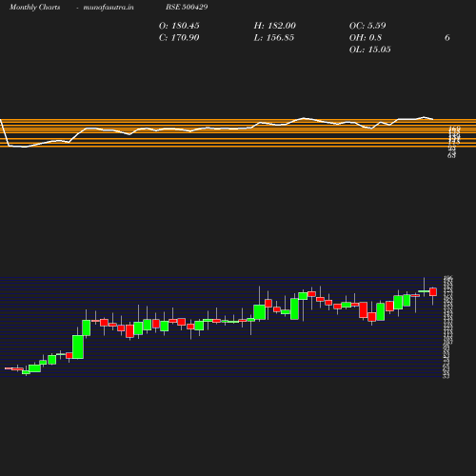Image resolution: width=476 pixels, height=476 pixels.
Task: Click the open value 'O: 180.45'
Action: coord(179,26)
